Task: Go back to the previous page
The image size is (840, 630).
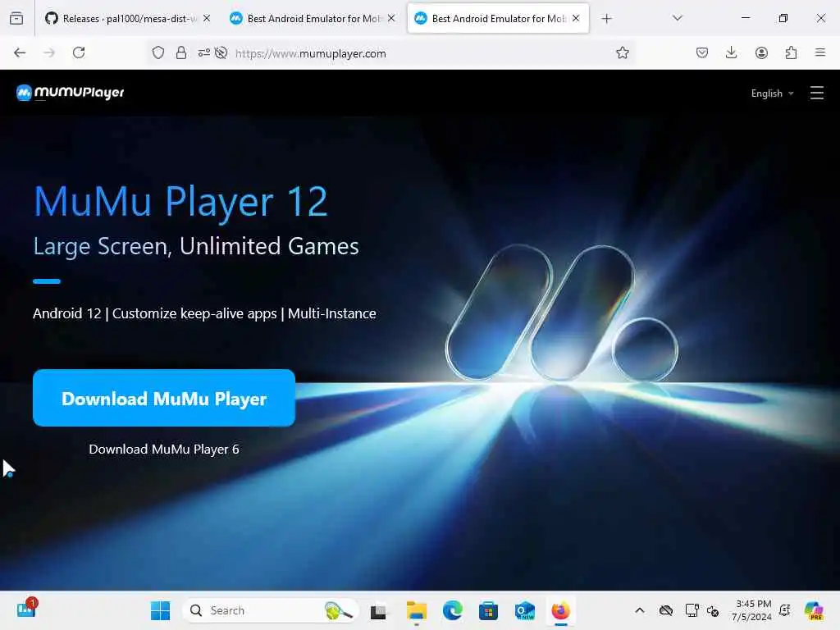Action: point(20,52)
